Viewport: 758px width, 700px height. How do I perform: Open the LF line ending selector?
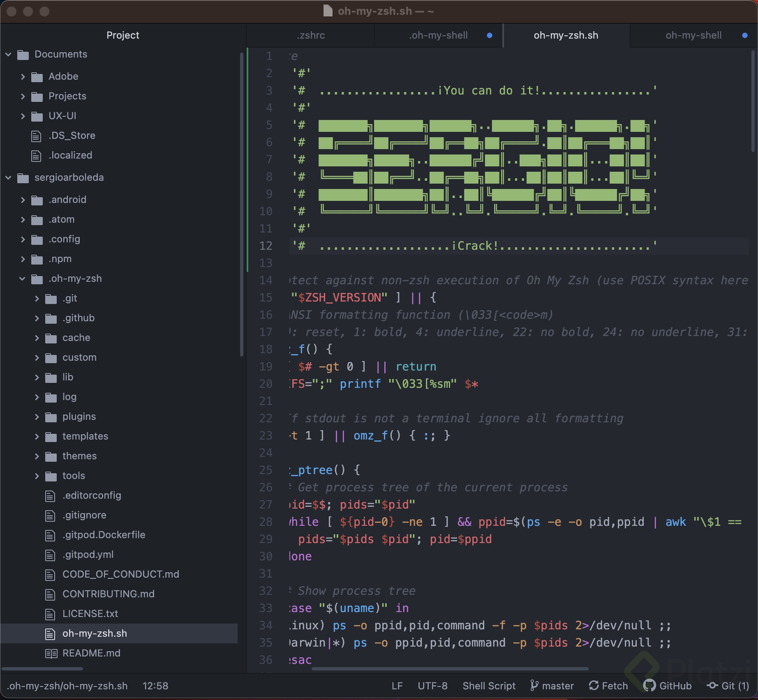pyautogui.click(x=397, y=686)
